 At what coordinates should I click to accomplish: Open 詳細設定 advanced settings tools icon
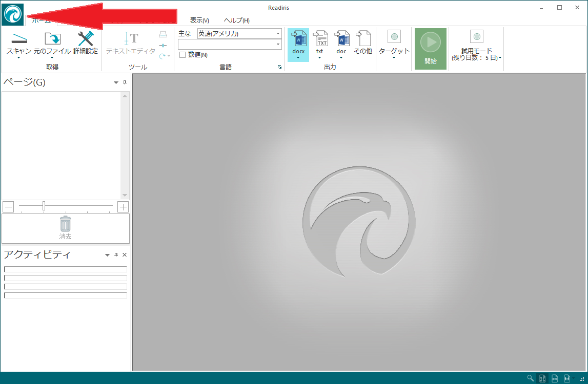[86, 38]
